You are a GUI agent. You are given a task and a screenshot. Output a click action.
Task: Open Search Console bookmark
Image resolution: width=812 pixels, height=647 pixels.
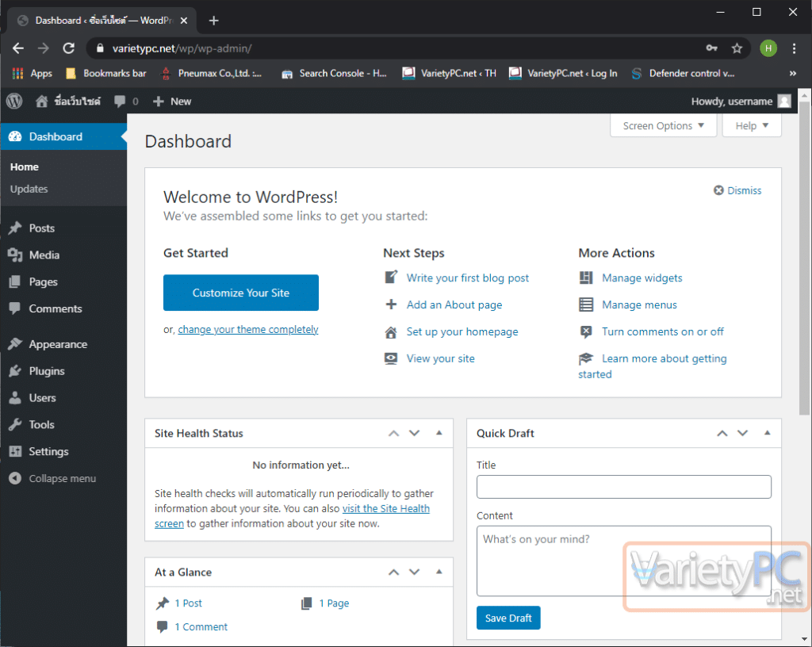click(x=334, y=74)
